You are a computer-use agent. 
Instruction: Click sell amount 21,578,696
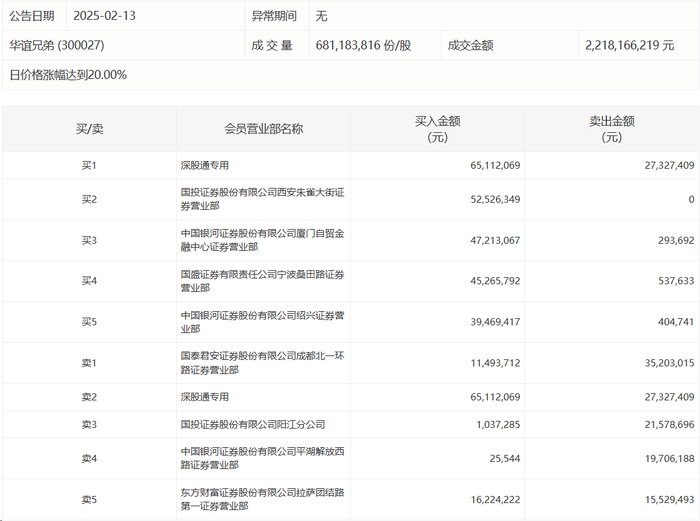669,425
